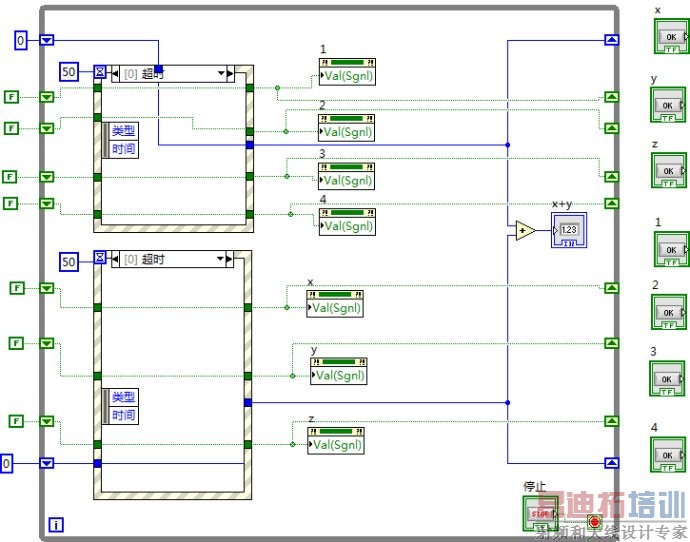This screenshot has height=542, width=690.
Task: Click the Val(Sgnl) property node labeled 1
Action: click(x=347, y=71)
